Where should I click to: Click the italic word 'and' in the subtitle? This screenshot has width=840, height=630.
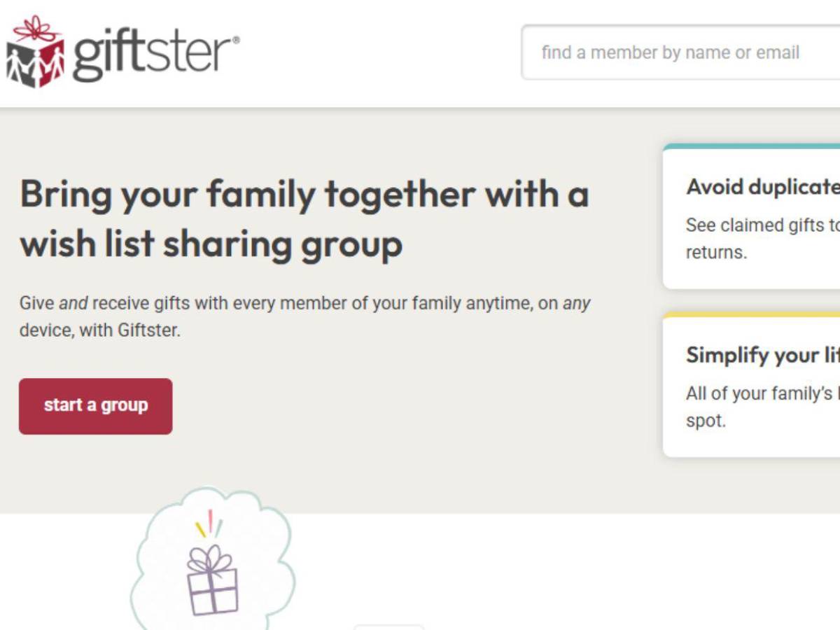click(x=73, y=304)
